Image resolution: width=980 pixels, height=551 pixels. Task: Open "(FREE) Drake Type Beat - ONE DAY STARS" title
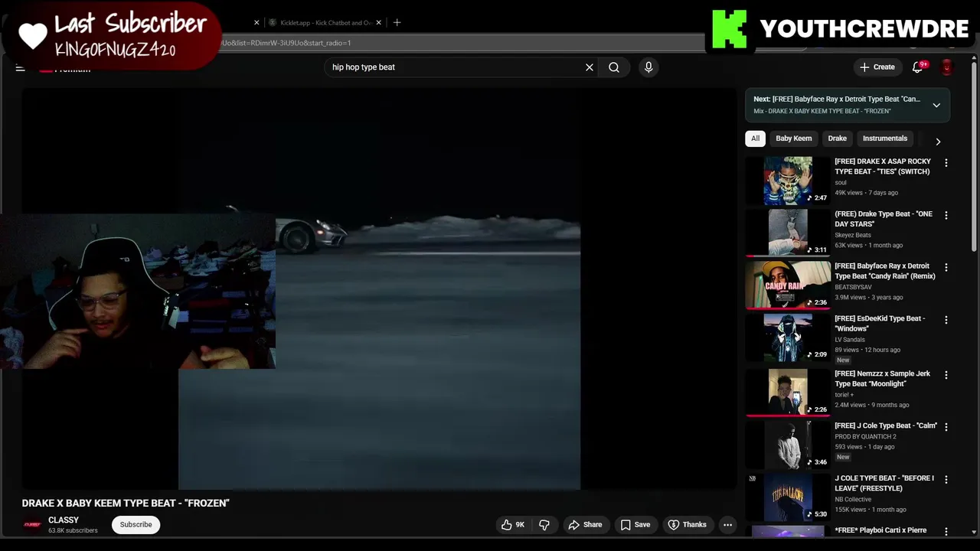click(x=884, y=219)
